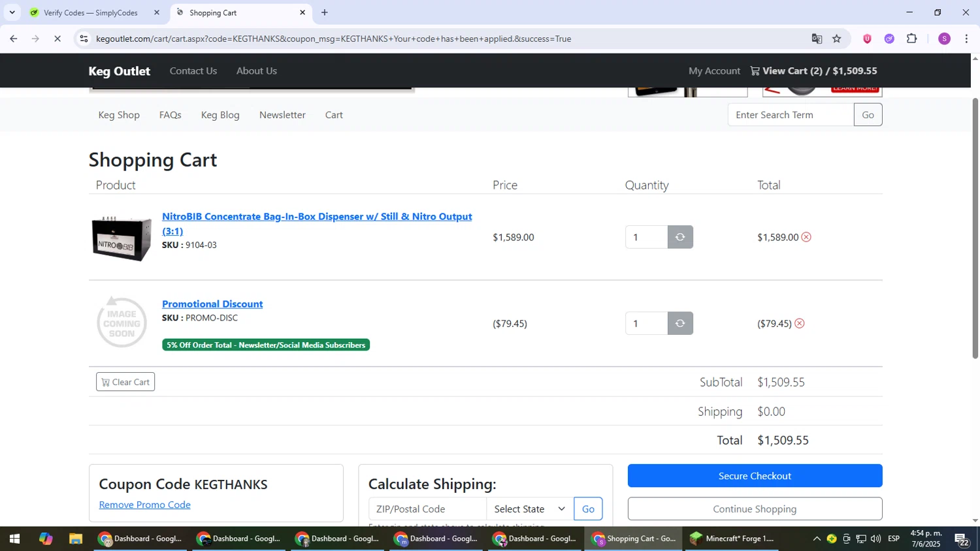
Task: Switch to Shopping Cart Chrome taskbar window
Action: 634,539
